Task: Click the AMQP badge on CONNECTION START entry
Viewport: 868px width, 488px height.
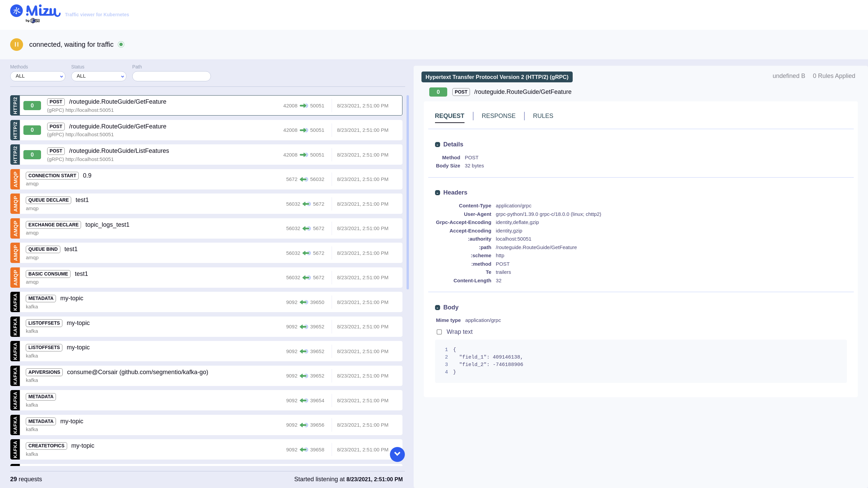Action: coord(15,179)
